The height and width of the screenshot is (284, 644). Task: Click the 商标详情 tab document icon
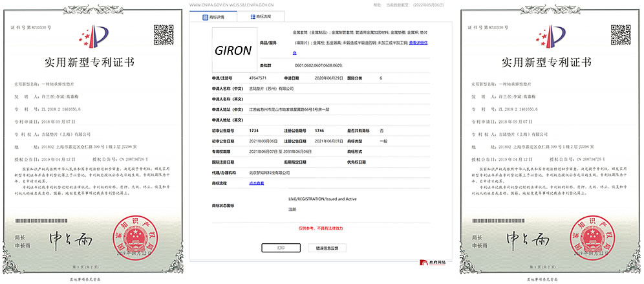click(206, 17)
